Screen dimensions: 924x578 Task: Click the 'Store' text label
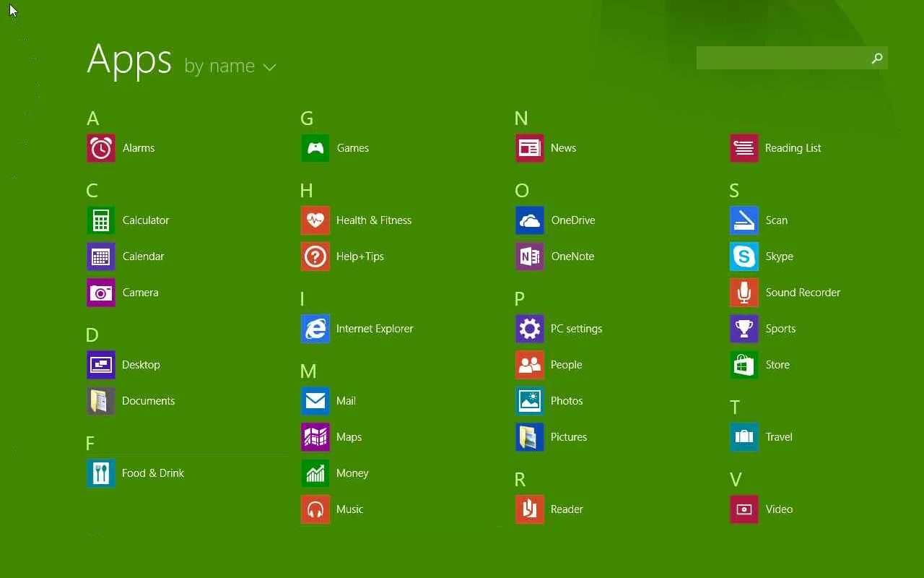click(777, 365)
